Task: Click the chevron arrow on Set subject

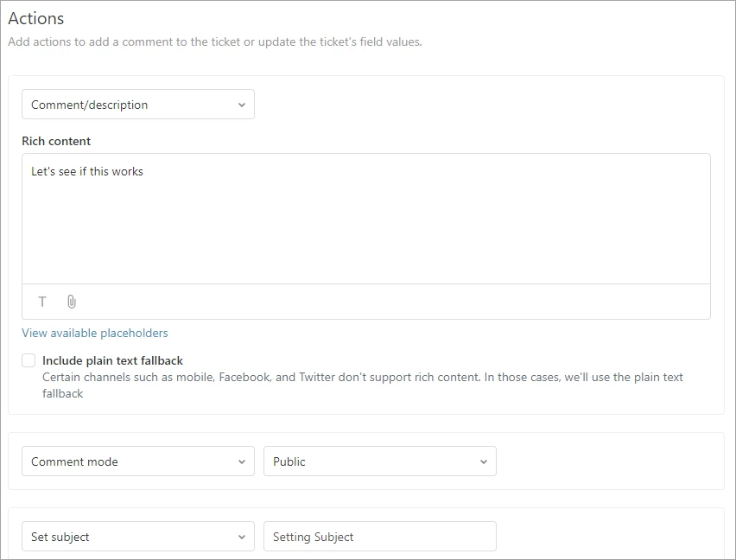Action: (x=241, y=538)
